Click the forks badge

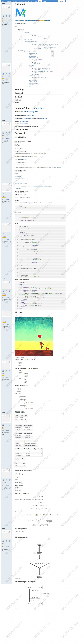coord(22,21)
